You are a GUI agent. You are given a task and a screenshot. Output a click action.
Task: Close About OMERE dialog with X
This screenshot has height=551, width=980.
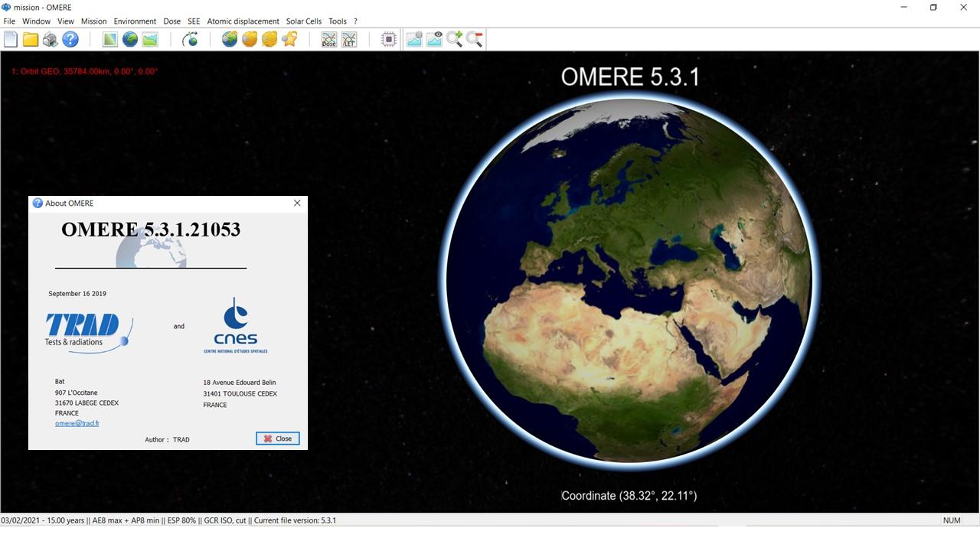(297, 203)
